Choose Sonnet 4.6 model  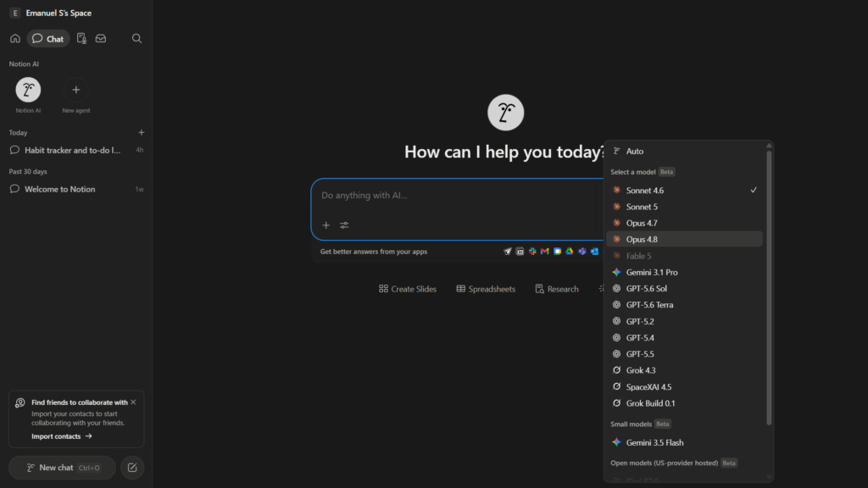tap(684, 191)
